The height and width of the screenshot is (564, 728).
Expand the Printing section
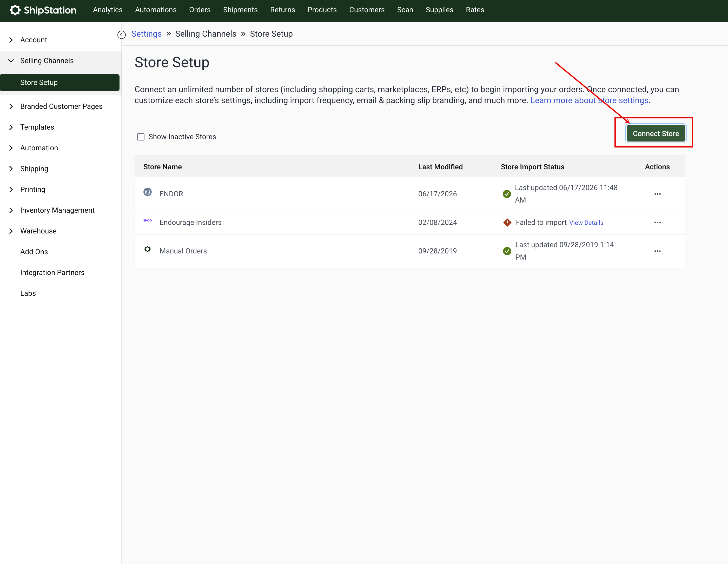tap(11, 190)
